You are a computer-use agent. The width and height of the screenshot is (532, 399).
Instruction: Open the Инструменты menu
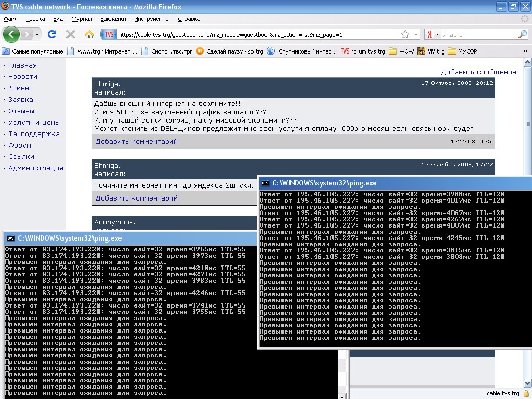152,19
